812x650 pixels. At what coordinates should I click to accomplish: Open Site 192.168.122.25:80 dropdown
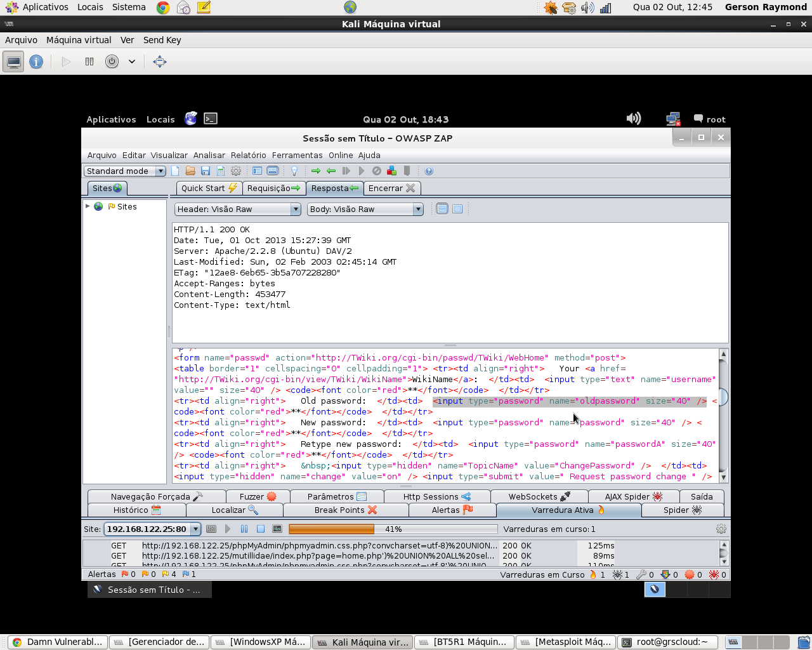tap(152, 529)
